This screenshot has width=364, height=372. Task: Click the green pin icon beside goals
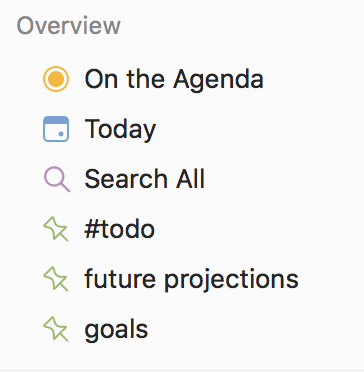[56, 329]
